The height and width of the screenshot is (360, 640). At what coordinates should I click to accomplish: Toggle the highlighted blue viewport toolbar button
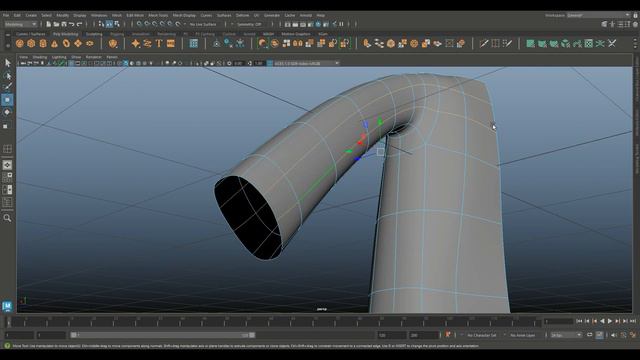[126, 63]
